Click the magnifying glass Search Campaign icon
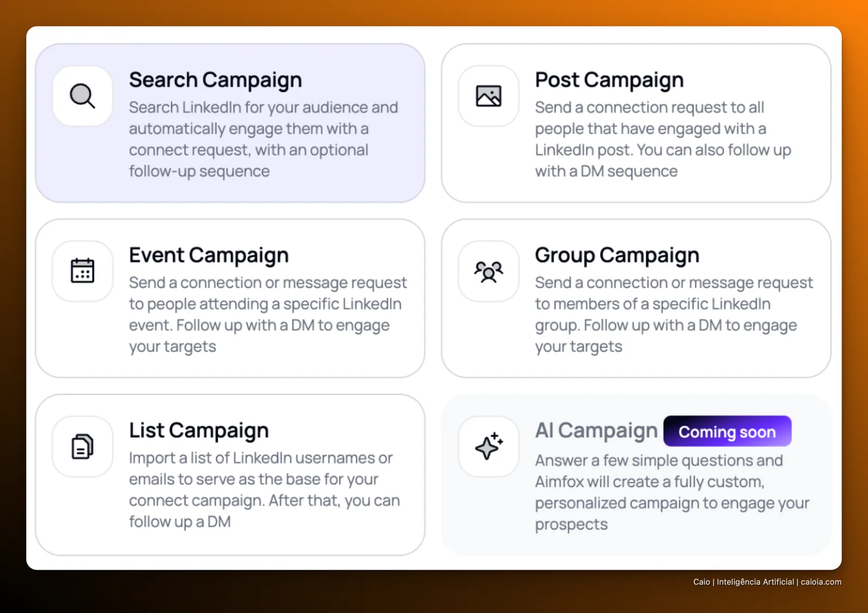868x613 pixels. (x=82, y=96)
